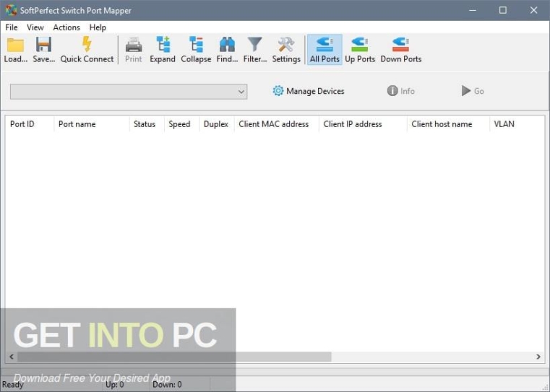
Task: Sort by VLAN column header
Action: coord(517,124)
